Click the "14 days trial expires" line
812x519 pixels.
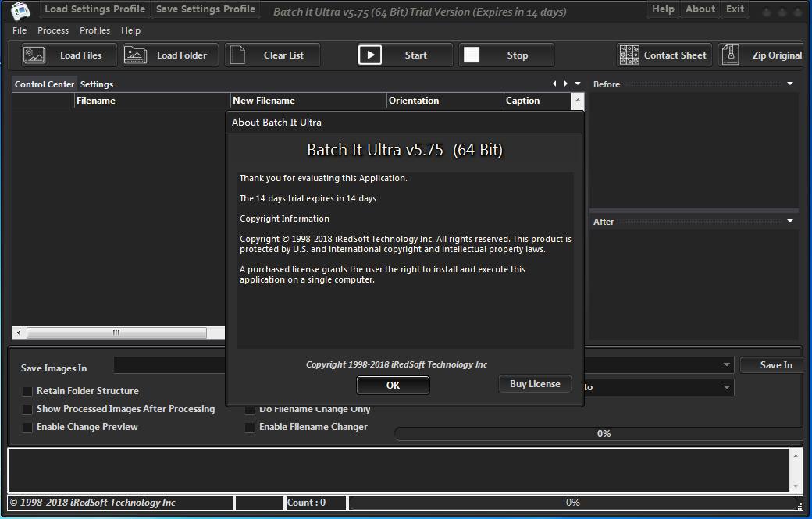(x=308, y=199)
